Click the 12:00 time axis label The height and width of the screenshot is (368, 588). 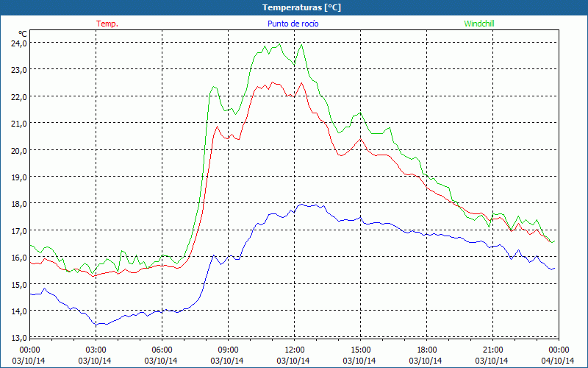pos(295,350)
